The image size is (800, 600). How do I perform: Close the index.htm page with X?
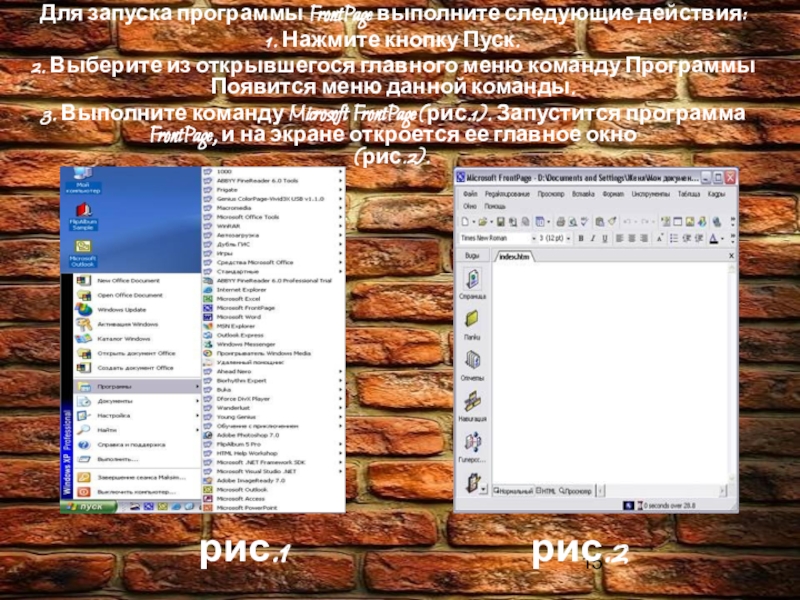[x=731, y=256]
